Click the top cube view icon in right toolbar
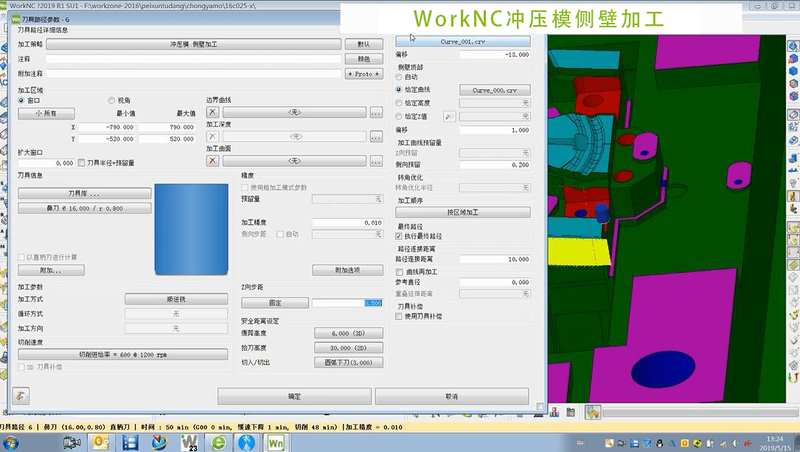 (x=793, y=46)
